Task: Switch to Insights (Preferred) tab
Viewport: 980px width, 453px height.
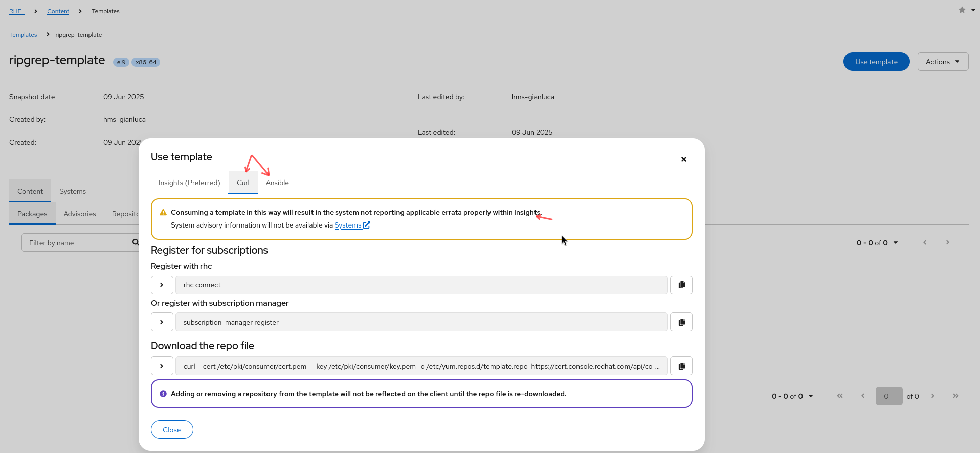Action: 189,183
